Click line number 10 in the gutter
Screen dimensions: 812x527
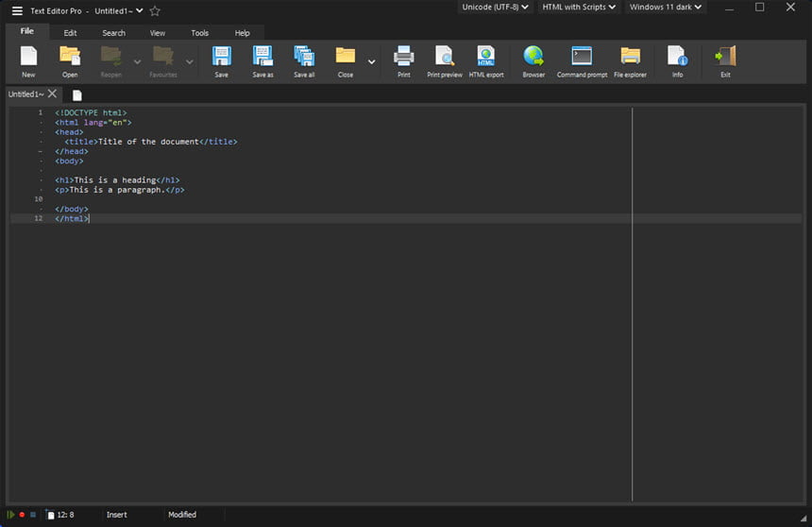(39, 199)
